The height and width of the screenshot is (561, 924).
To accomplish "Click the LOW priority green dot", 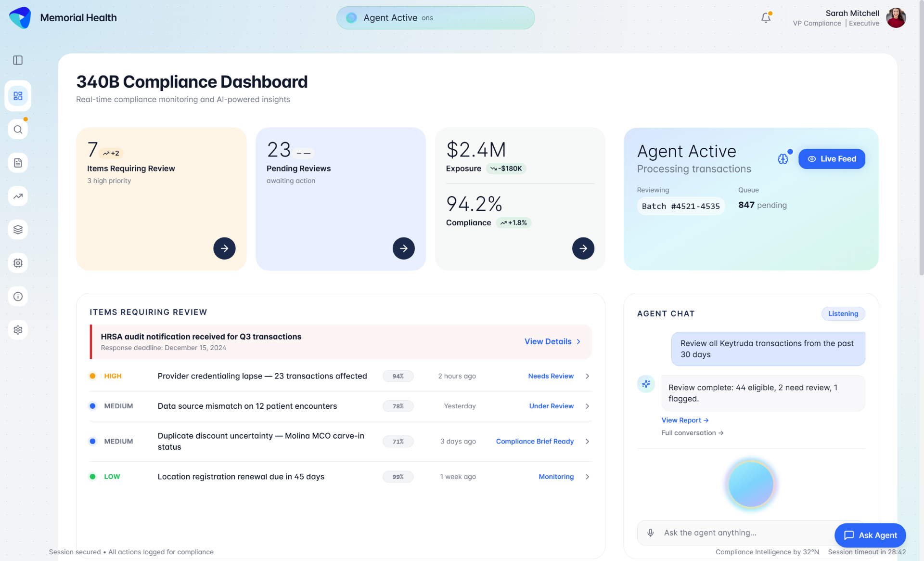I will [x=92, y=477].
